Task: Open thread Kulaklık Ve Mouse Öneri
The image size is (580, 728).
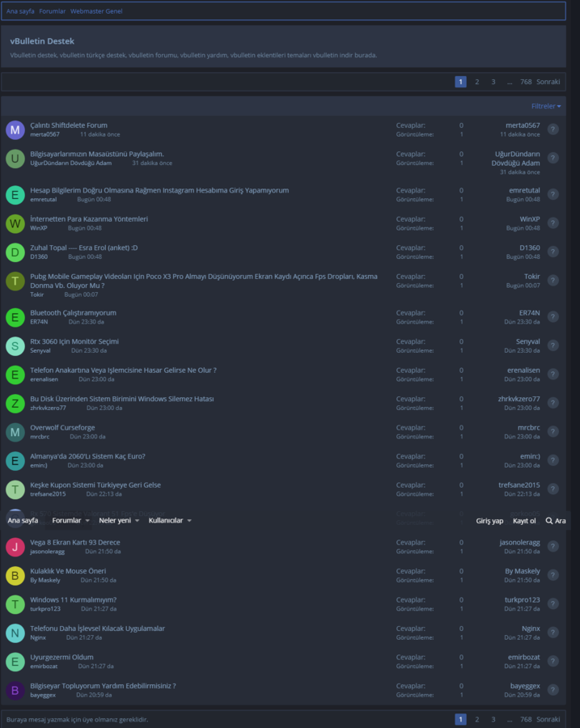Action: tap(68, 571)
